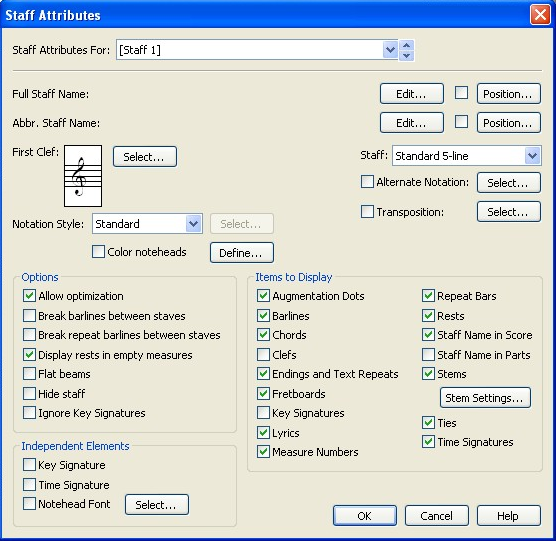Image resolution: width=556 pixels, height=541 pixels.
Task: Check the Clefs display item
Action: [x=263, y=355]
